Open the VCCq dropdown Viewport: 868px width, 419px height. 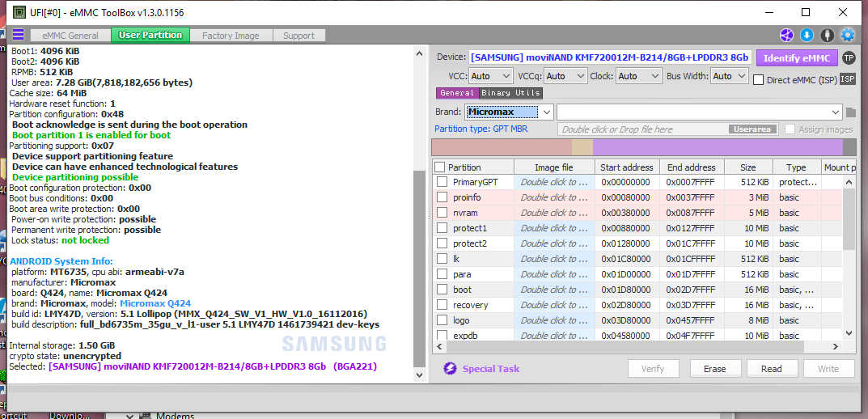pyautogui.click(x=565, y=76)
